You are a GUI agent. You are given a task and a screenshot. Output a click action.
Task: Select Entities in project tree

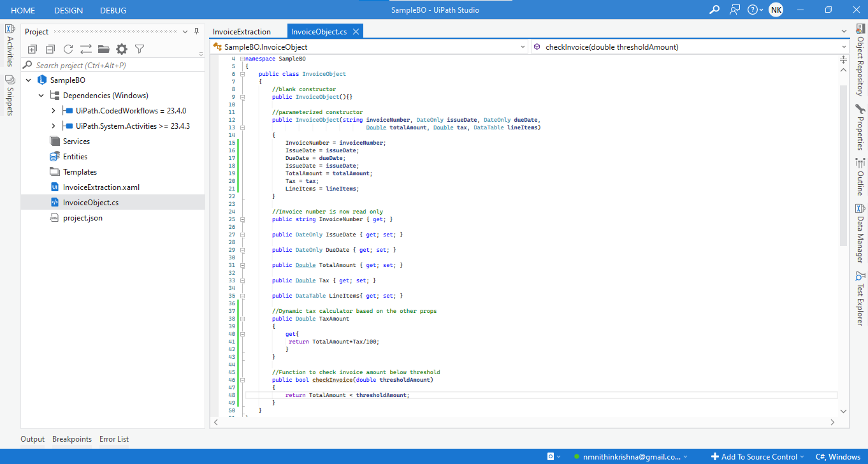click(x=75, y=157)
